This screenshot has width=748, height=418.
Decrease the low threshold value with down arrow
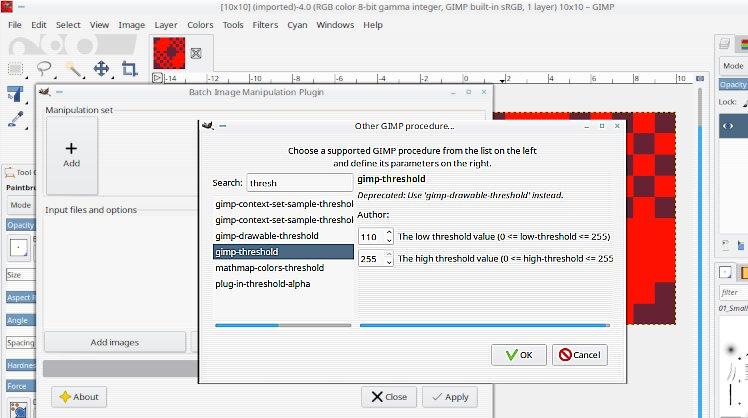pos(389,241)
